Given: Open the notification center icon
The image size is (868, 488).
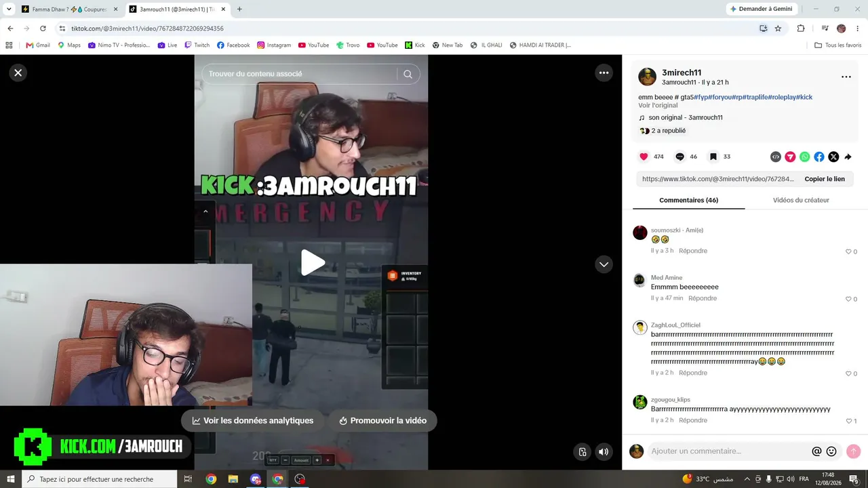Looking at the screenshot, I should 854,479.
